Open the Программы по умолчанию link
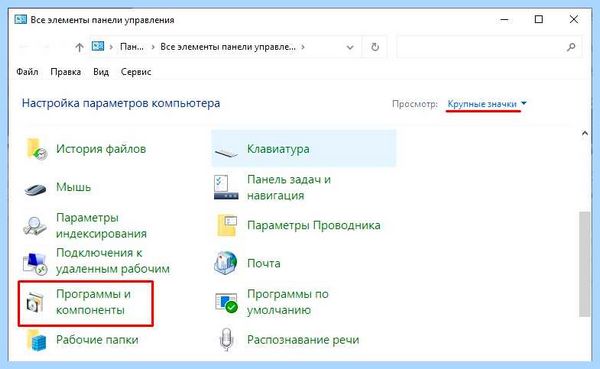Screen dimensions: 600x369 (x=288, y=302)
